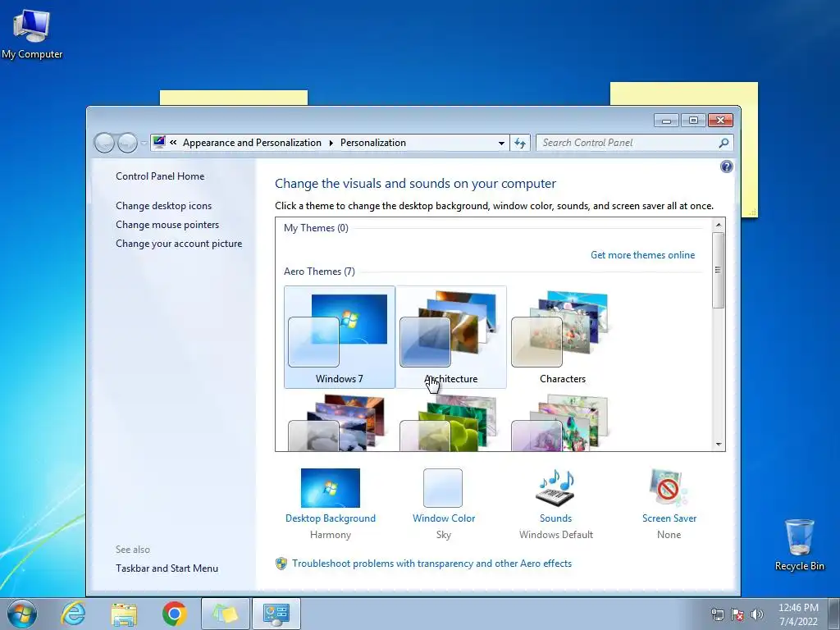Click the search magnifier in Control Panel
Image resolution: width=840 pixels, height=630 pixels.
click(x=724, y=143)
